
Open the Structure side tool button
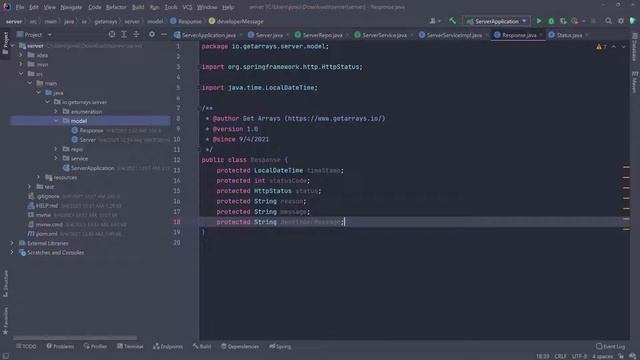5,283
